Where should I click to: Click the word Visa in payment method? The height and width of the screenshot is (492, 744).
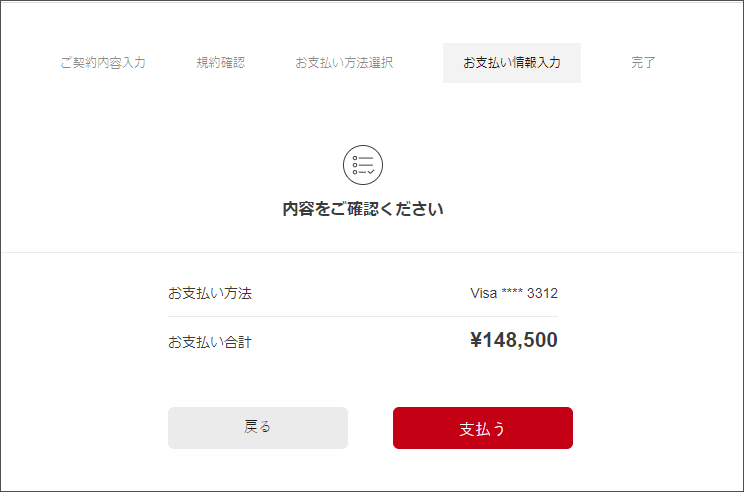pyautogui.click(x=483, y=294)
